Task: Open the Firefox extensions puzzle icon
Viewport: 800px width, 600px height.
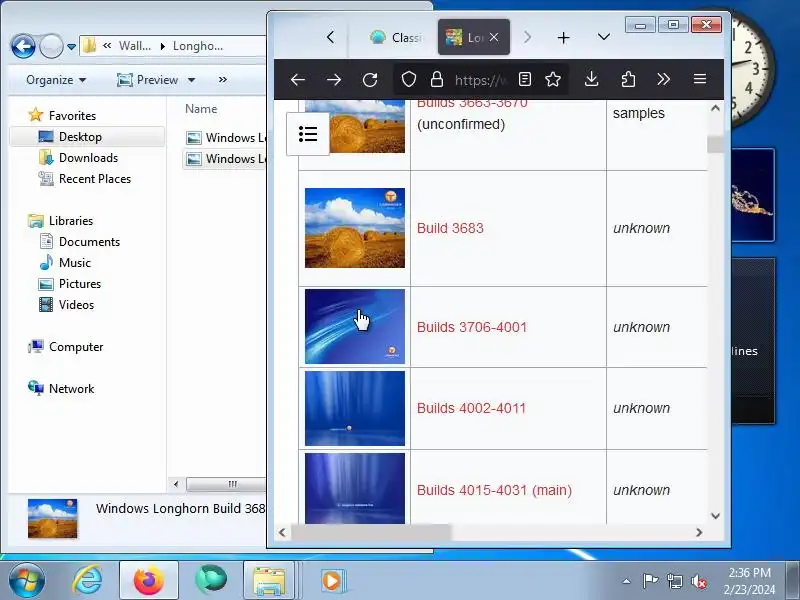Action: point(628,79)
